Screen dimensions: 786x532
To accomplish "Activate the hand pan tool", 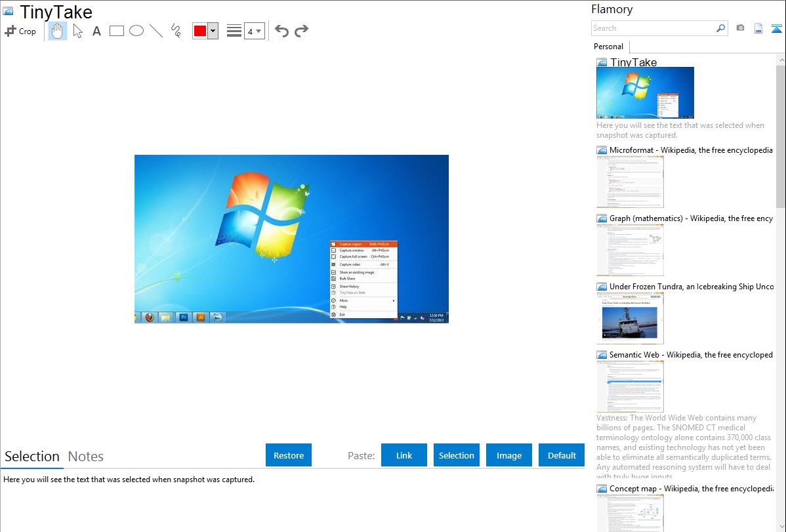I will (x=57, y=31).
